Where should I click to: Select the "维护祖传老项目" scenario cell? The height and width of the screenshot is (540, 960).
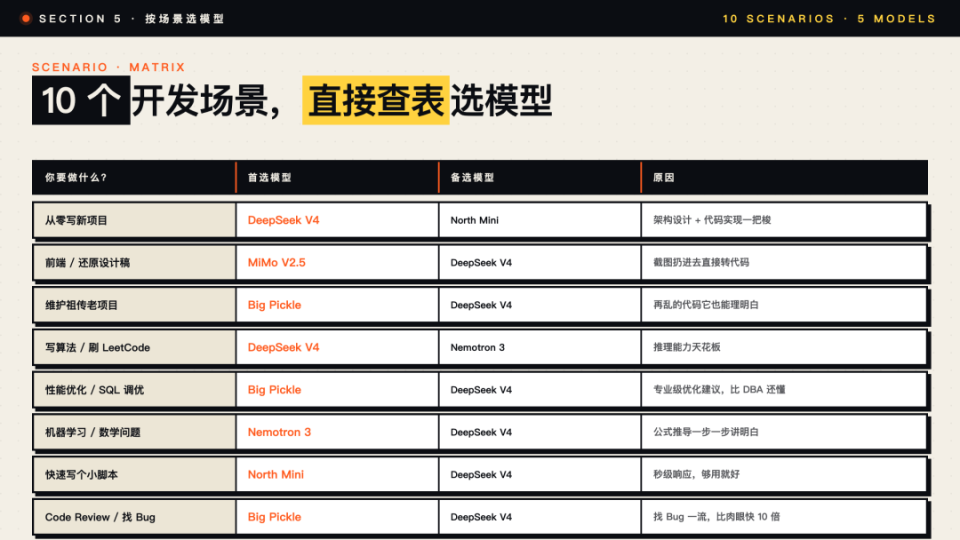[134, 305]
